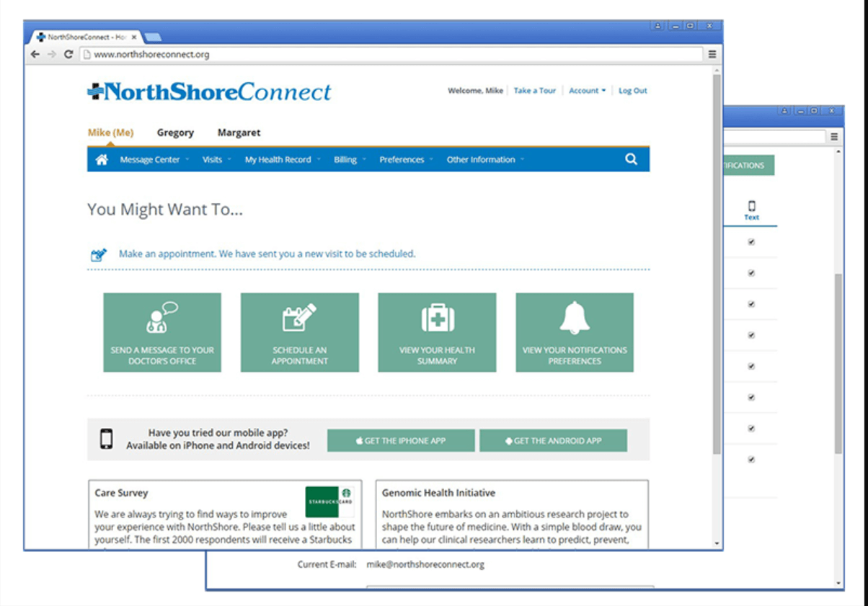Click the Care Survey heading
Image resolution: width=868 pixels, height=606 pixels.
(121, 493)
